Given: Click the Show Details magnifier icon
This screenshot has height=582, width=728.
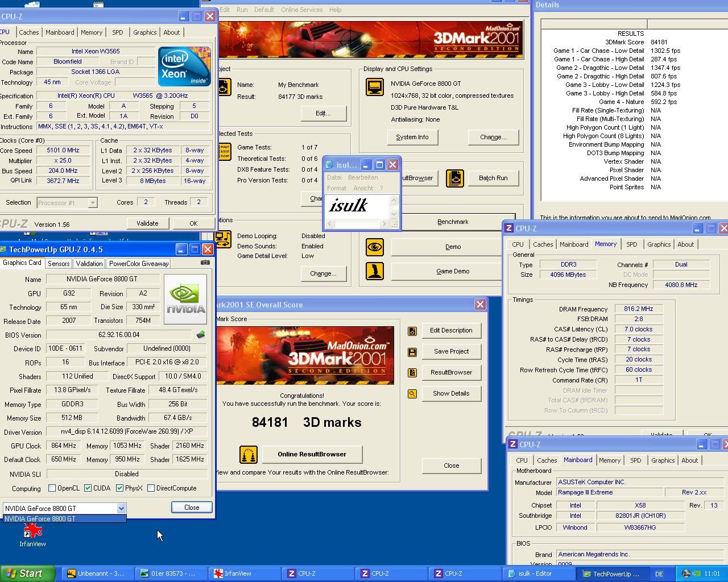Looking at the screenshot, I should 412,394.
